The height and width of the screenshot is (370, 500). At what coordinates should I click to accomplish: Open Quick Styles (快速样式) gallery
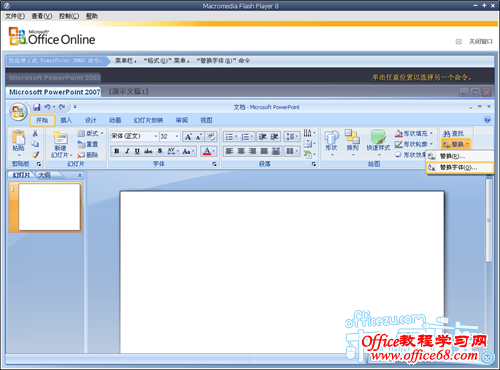[378, 143]
